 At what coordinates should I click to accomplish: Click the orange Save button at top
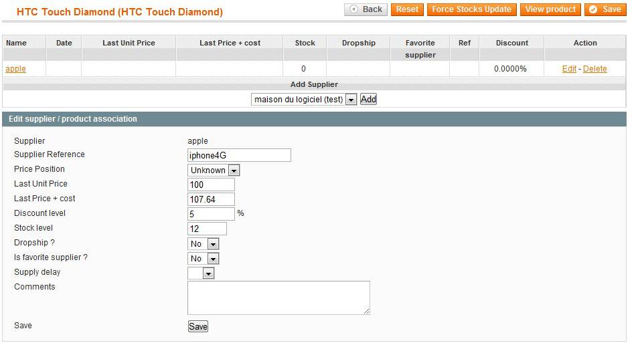[x=605, y=9]
